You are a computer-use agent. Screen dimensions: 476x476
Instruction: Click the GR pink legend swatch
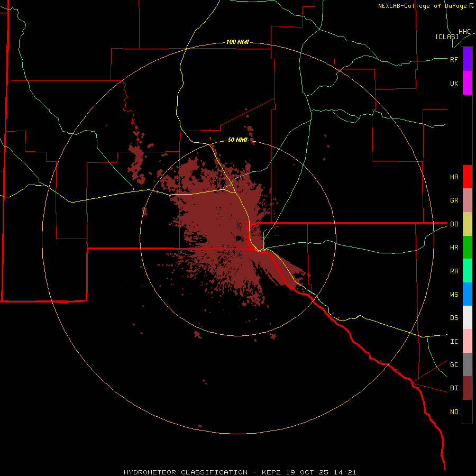(x=467, y=200)
